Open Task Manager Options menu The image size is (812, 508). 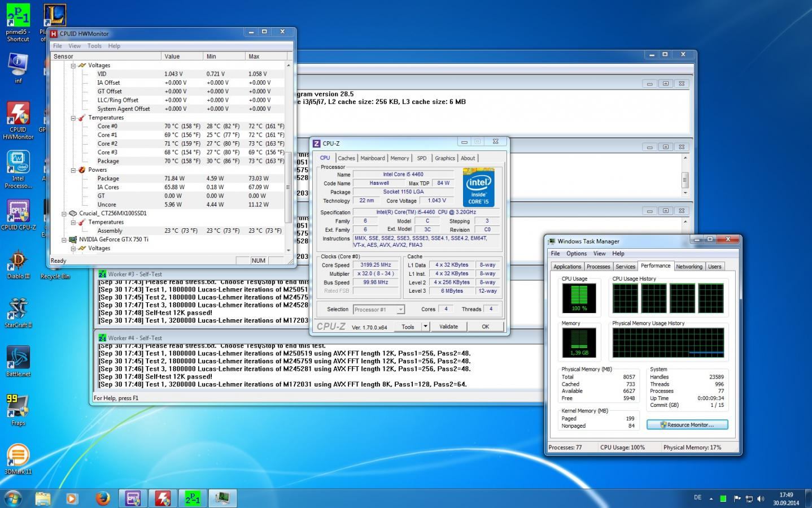click(577, 254)
